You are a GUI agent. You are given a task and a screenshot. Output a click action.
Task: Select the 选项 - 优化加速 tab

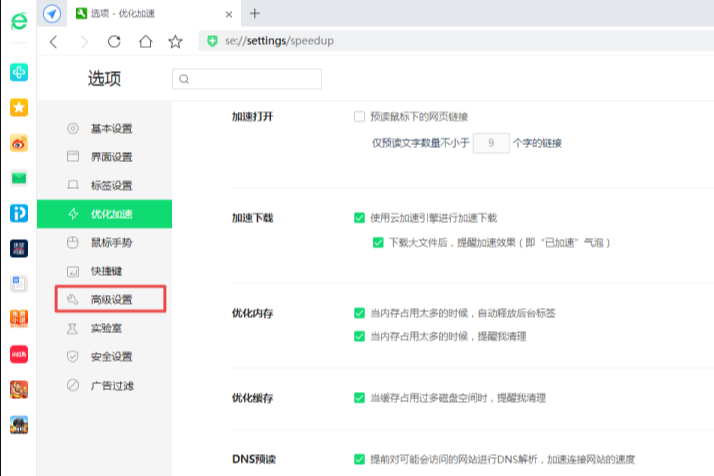pos(154,14)
